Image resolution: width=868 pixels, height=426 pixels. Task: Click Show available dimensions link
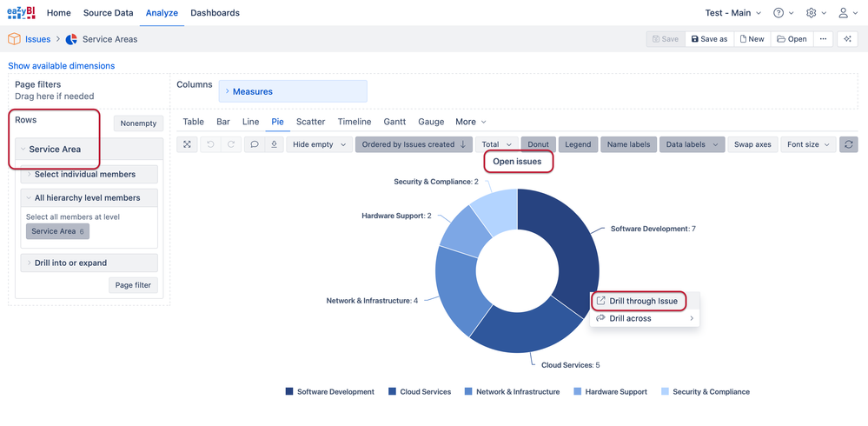point(62,66)
